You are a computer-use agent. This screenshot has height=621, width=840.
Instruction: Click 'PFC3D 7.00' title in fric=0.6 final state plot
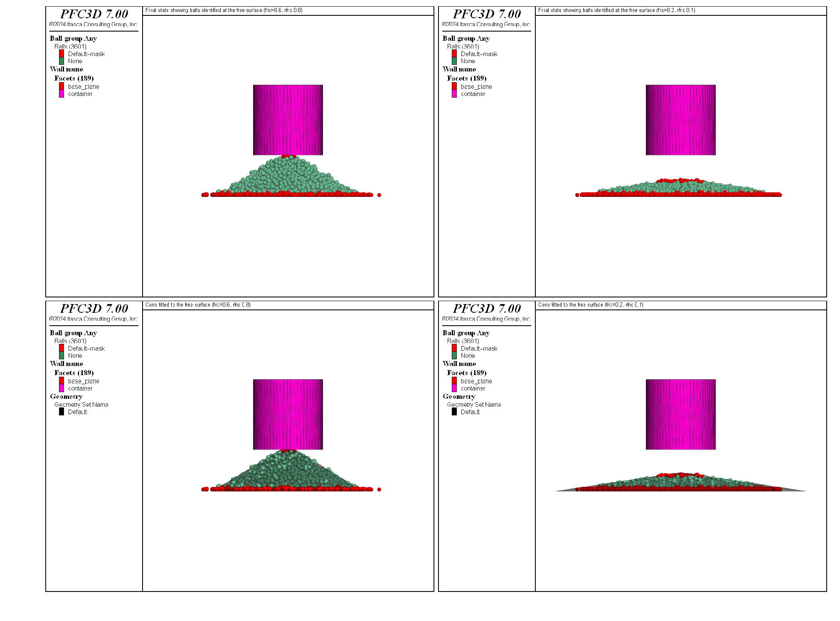(x=94, y=14)
